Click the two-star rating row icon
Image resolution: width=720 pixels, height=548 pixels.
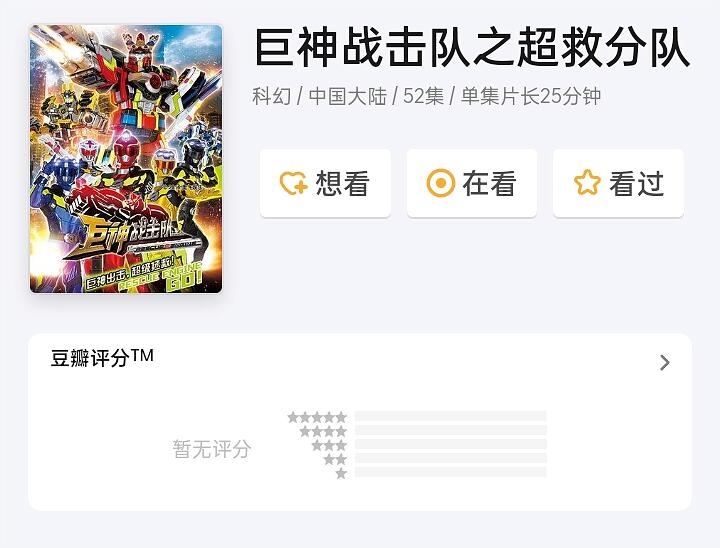click(x=335, y=458)
